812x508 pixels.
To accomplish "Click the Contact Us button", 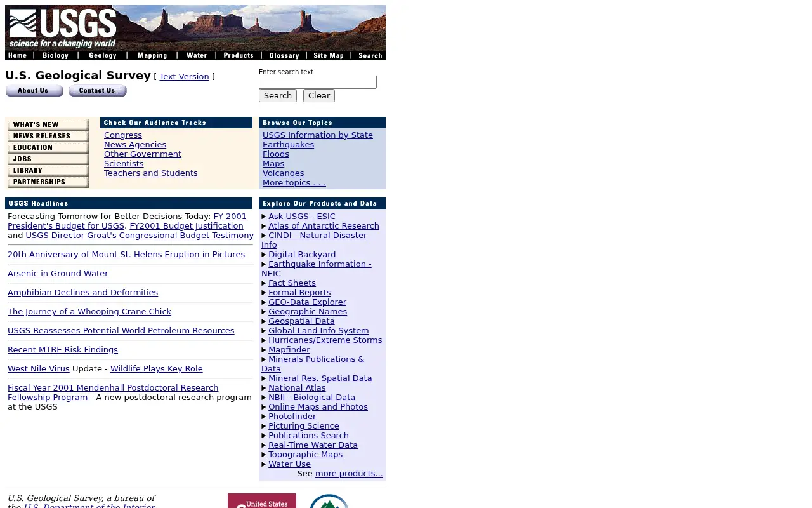I will 98,91.
